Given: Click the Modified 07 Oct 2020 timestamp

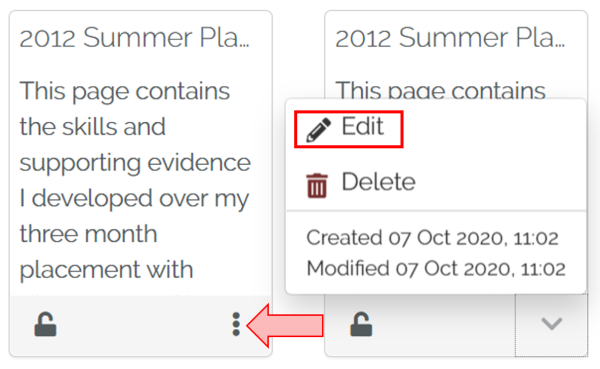Looking at the screenshot, I should click(436, 268).
